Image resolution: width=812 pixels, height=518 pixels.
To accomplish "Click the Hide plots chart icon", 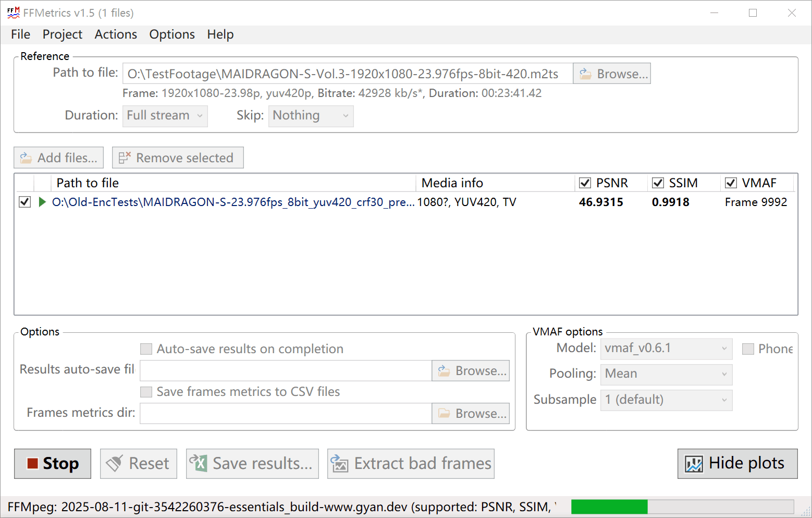I will point(694,464).
